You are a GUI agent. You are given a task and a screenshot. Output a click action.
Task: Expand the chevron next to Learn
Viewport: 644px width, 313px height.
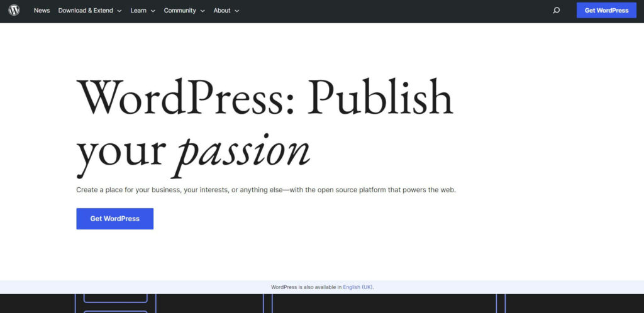[153, 11]
